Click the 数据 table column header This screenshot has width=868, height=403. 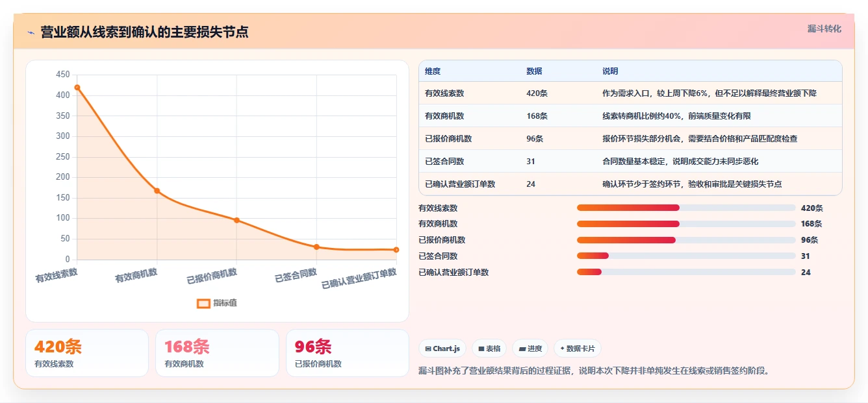pos(534,71)
